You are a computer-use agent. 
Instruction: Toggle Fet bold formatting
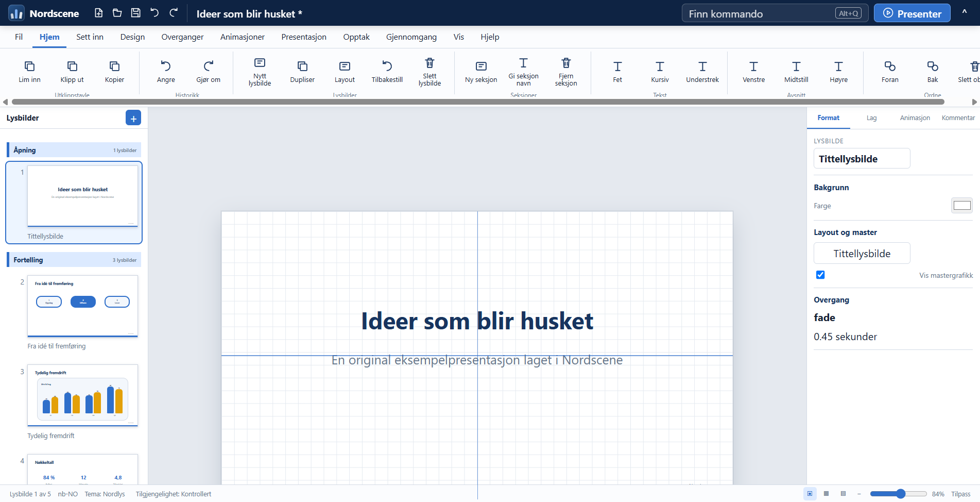617,71
